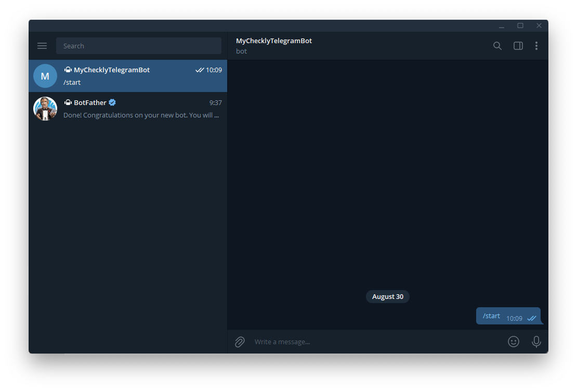Open the three-dot options menu
Viewport: 577px width, 392px height.
(x=536, y=46)
